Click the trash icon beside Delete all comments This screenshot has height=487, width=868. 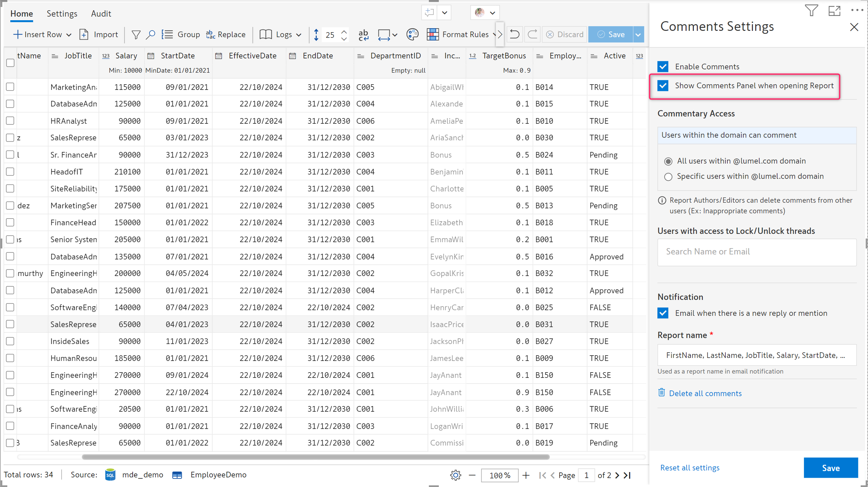[x=661, y=393]
